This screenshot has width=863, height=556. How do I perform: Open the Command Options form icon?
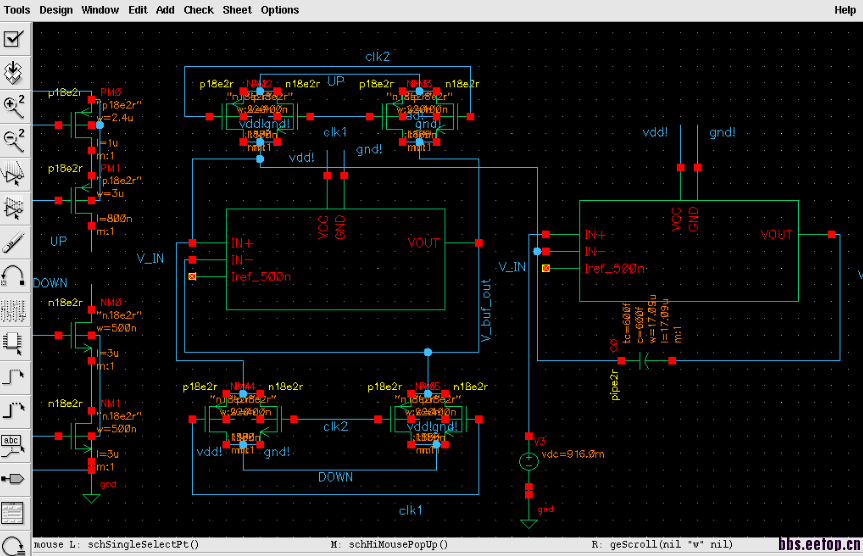pos(14,513)
